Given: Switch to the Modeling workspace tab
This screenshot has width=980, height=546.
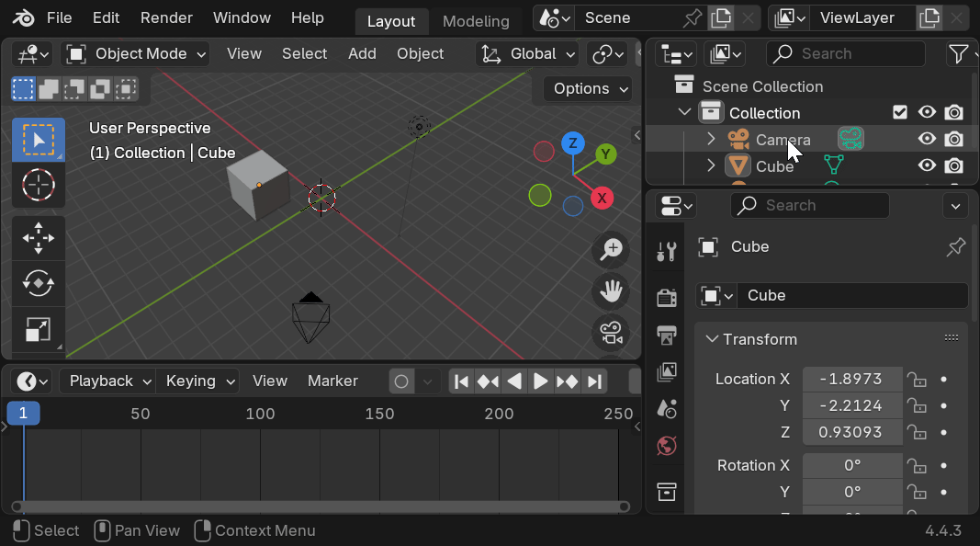Looking at the screenshot, I should pyautogui.click(x=476, y=21).
